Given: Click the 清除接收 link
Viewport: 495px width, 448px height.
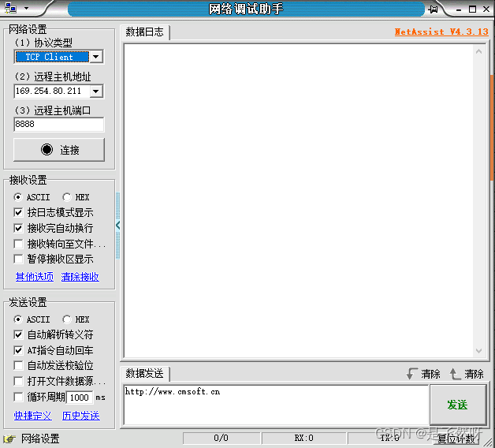Looking at the screenshot, I should point(80,277).
